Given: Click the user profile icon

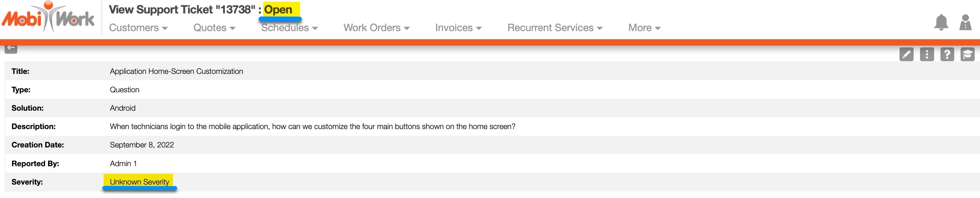Looking at the screenshot, I should click(965, 23).
